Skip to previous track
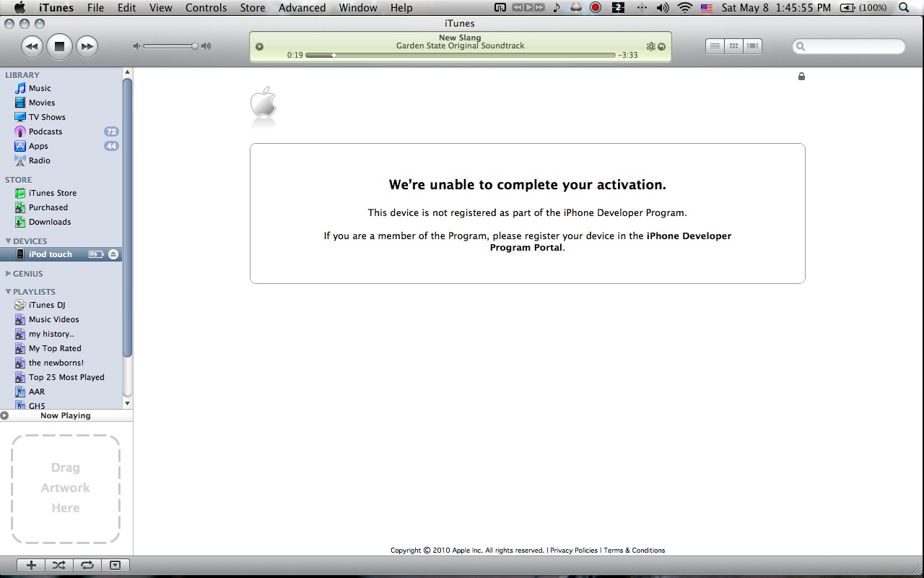The height and width of the screenshot is (578, 924). click(32, 46)
